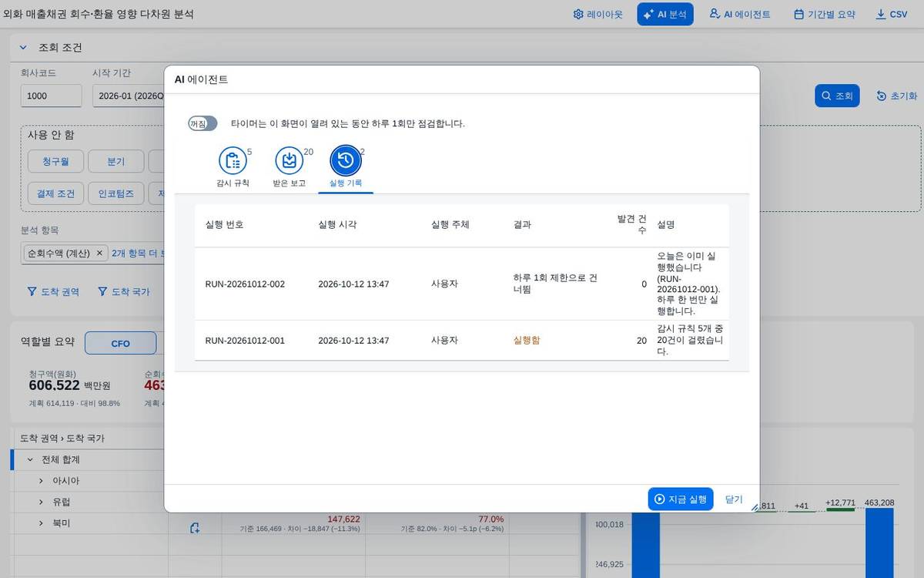Select the CFO role button
This screenshot has height=578, width=924.
[x=120, y=344]
